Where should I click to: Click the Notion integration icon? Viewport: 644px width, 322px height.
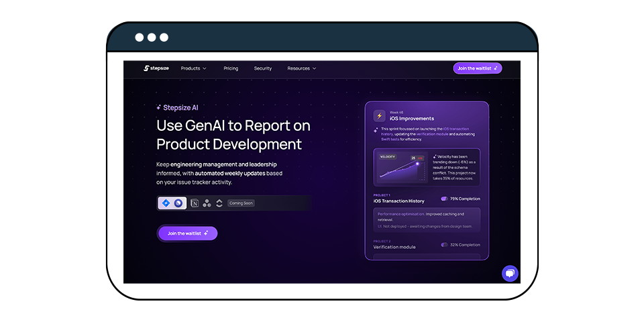pyautogui.click(x=195, y=203)
